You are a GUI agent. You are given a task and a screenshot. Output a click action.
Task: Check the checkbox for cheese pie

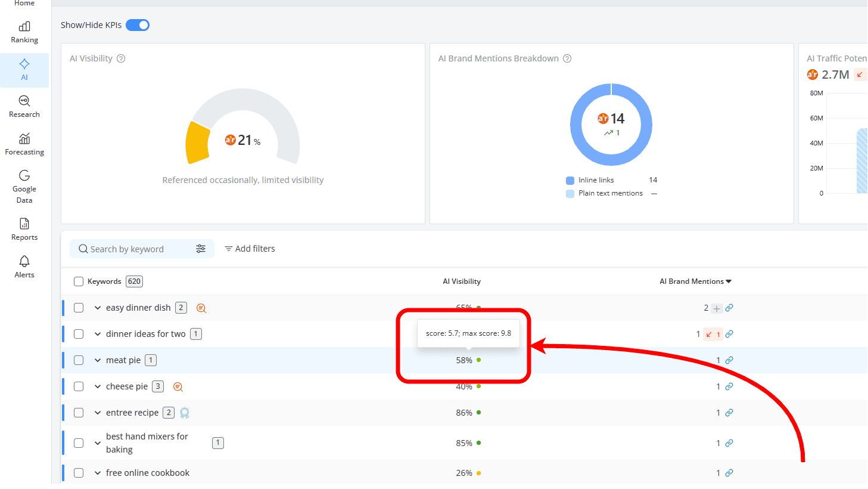[x=79, y=386]
